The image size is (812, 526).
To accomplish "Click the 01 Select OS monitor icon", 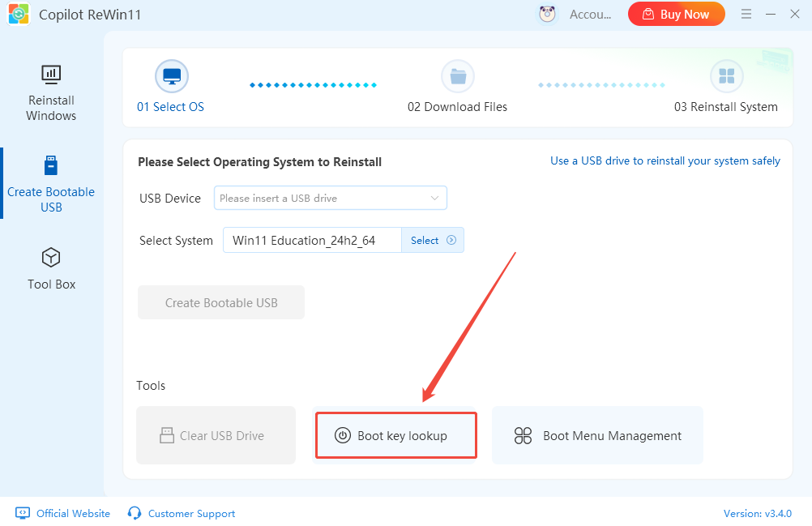I will [x=171, y=76].
